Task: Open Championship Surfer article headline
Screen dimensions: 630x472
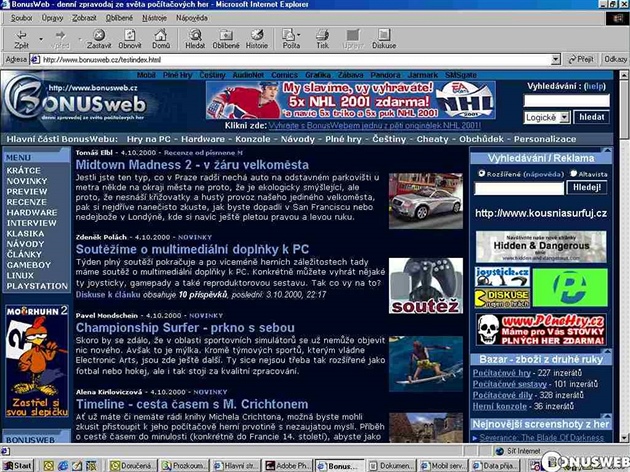Action: (x=185, y=328)
